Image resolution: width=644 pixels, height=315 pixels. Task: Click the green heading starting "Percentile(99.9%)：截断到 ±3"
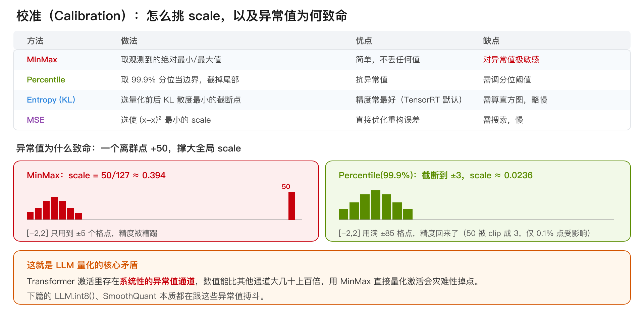[x=436, y=175]
